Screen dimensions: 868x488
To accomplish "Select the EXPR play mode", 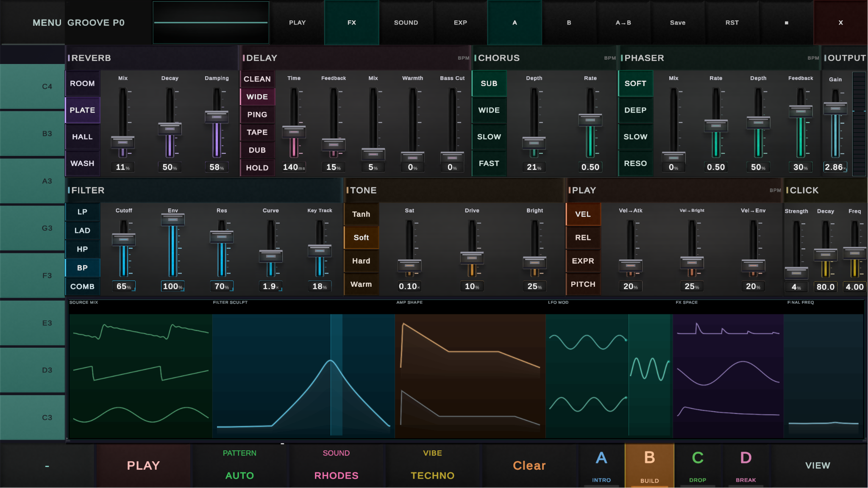I will coord(583,261).
